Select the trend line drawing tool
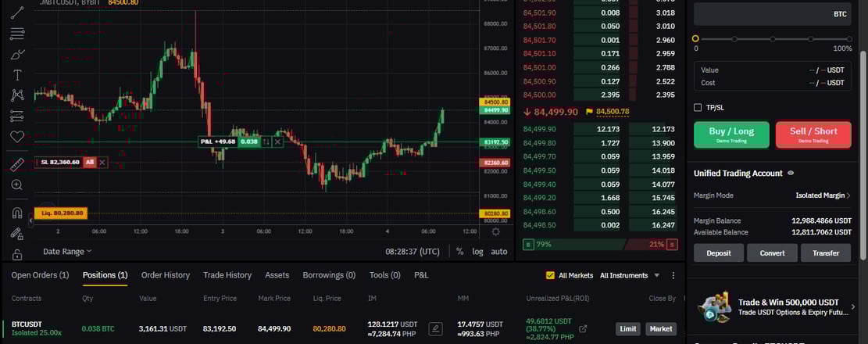 pyautogui.click(x=17, y=13)
